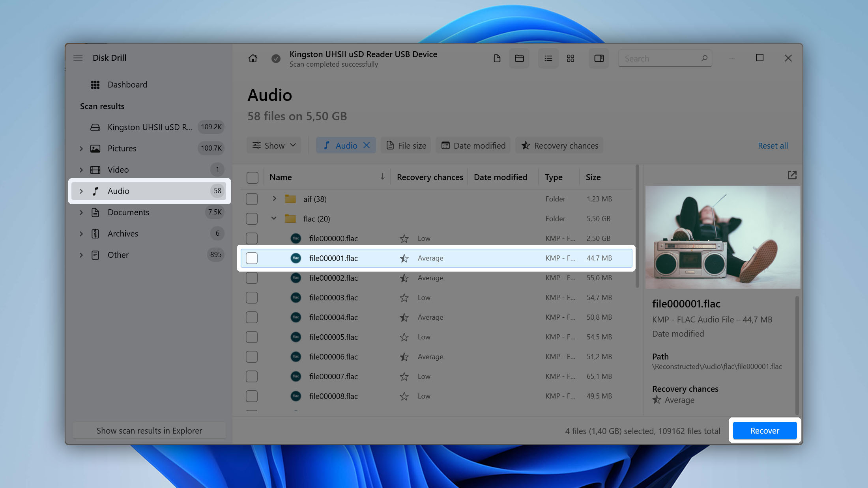This screenshot has width=868, height=488.
Task: Click the search magnifier icon
Action: (x=704, y=58)
